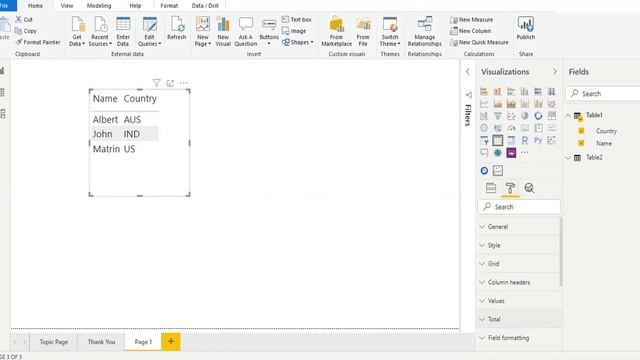The image size is (640, 360).
Task: Switch to the Thank You page tab
Action: pyautogui.click(x=101, y=342)
